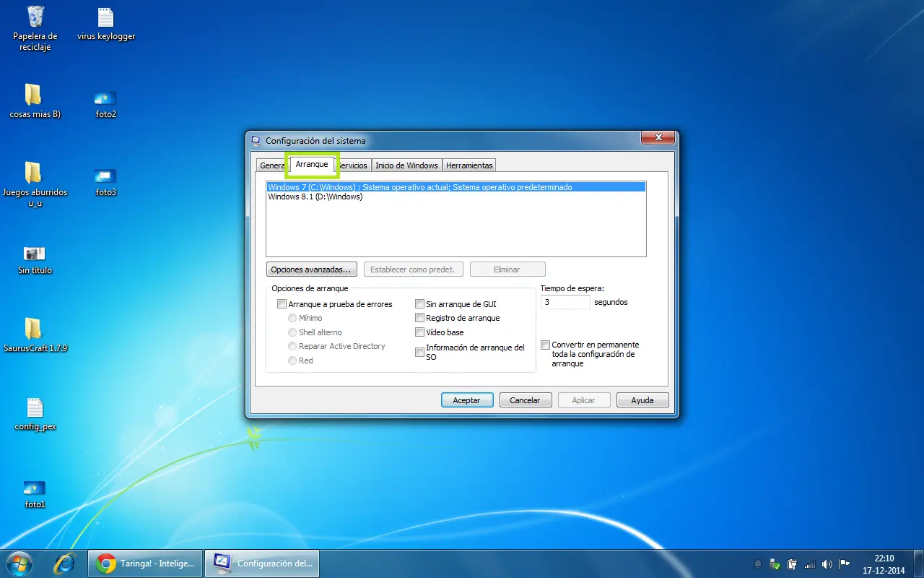The image size is (924, 578).
Task: Open the safely remove hardware tray icon
Action: click(x=775, y=564)
